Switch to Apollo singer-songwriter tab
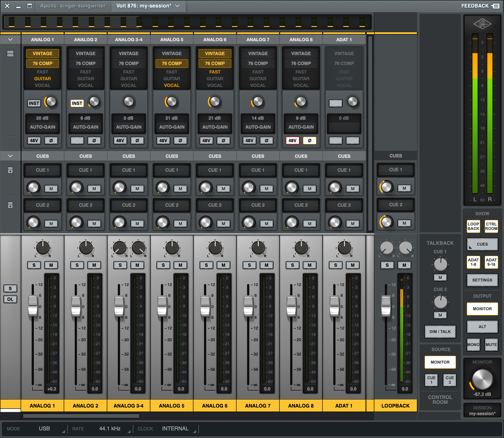 [x=73, y=6]
